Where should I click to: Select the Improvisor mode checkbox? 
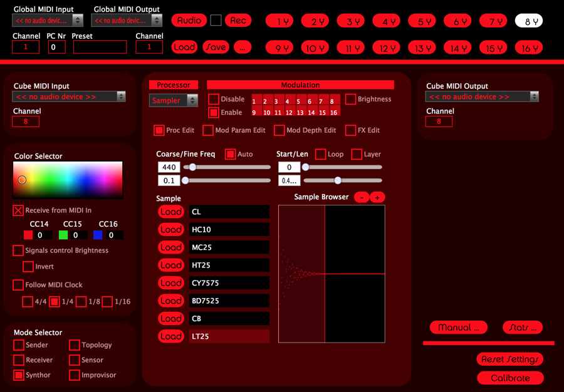point(74,375)
